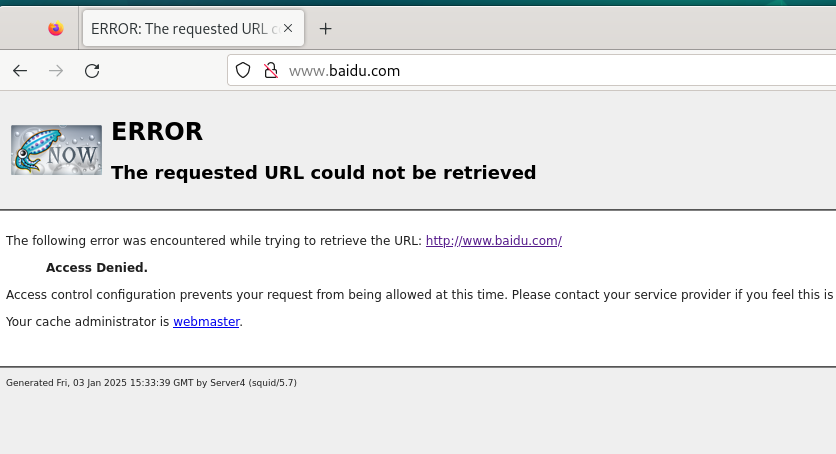Show insecure connection padlock details
Image resolution: width=836 pixels, height=454 pixels.
(x=271, y=70)
